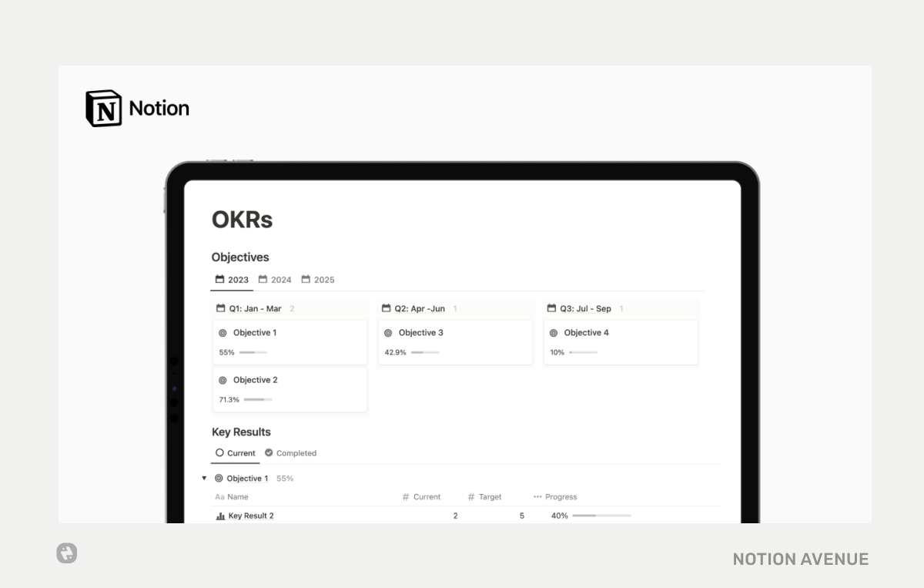Click the target icon on Objective 2 card
The height and width of the screenshot is (588, 924).
(223, 380)
